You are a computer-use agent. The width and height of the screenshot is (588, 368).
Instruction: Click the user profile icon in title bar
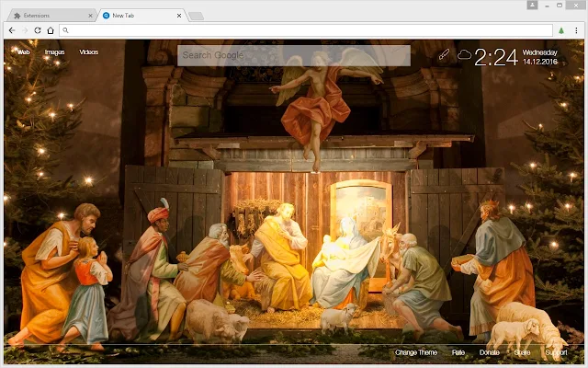532,5
